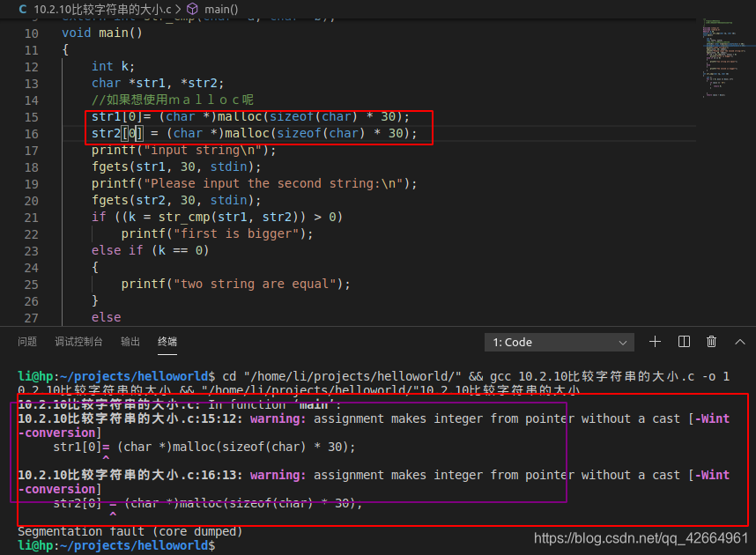Click 'else if (k == 0)' line

[x=151, y=251]
